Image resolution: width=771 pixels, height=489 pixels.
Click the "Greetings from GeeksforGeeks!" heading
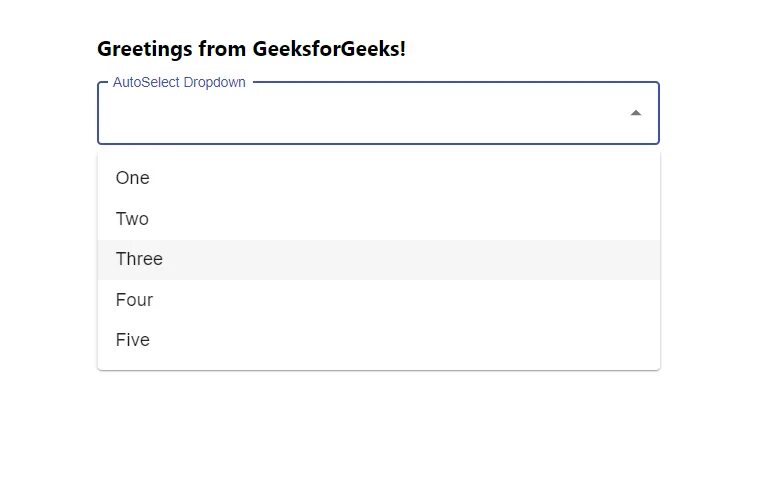tap(251, 48)
